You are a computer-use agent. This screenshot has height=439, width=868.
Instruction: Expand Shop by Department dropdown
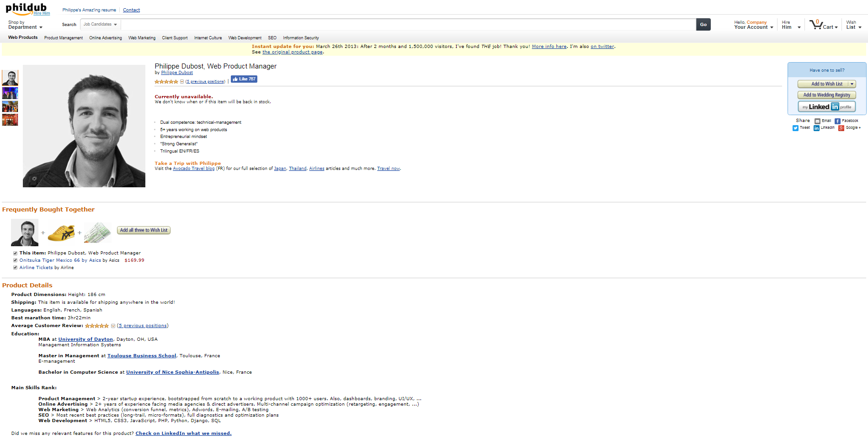pos(25,25)
